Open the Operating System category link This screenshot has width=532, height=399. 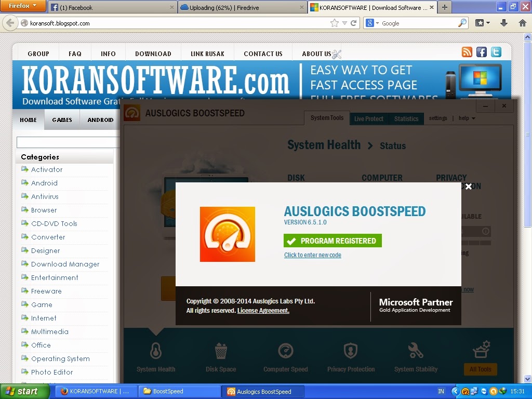pyautogui.click(x=60, y=358)
